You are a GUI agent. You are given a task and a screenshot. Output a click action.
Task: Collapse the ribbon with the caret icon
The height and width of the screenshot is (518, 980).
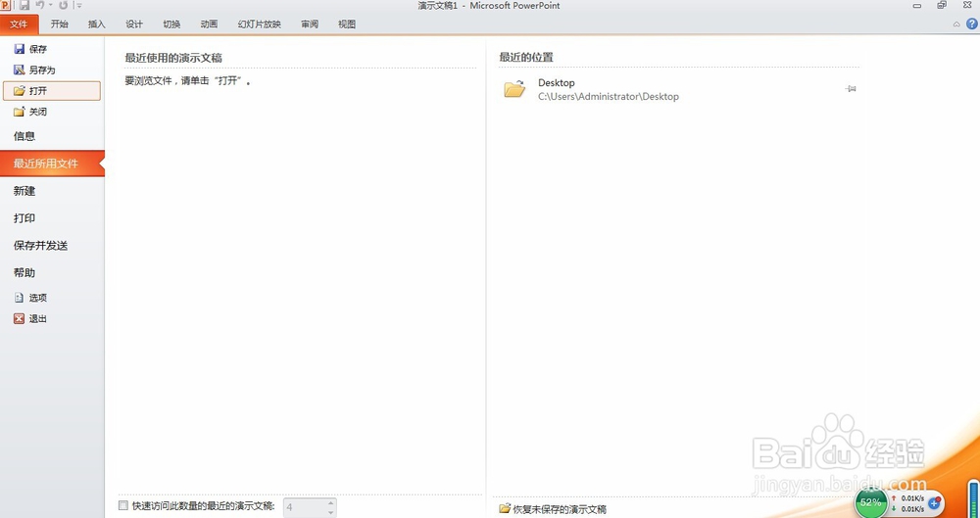[956, 24]
